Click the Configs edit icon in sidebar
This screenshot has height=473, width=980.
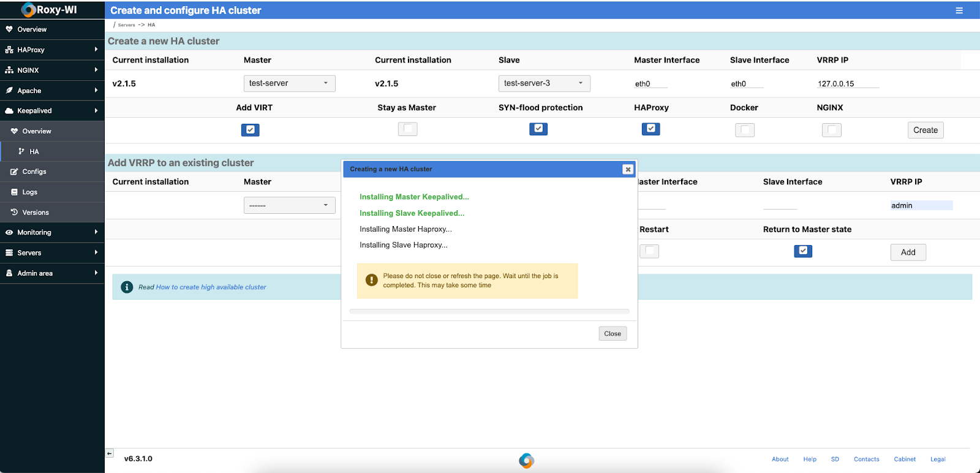click(14, 172)
